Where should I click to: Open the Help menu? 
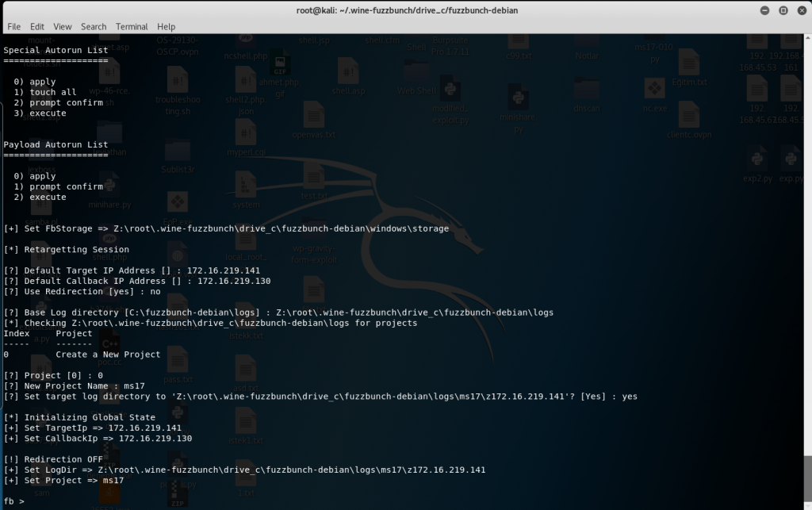click(167, 26)
